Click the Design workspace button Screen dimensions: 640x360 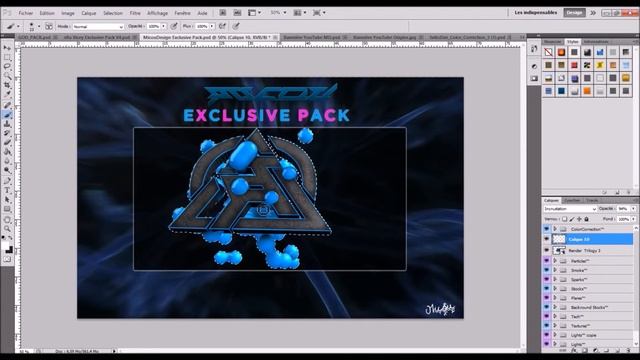click(x=574, y=13)
